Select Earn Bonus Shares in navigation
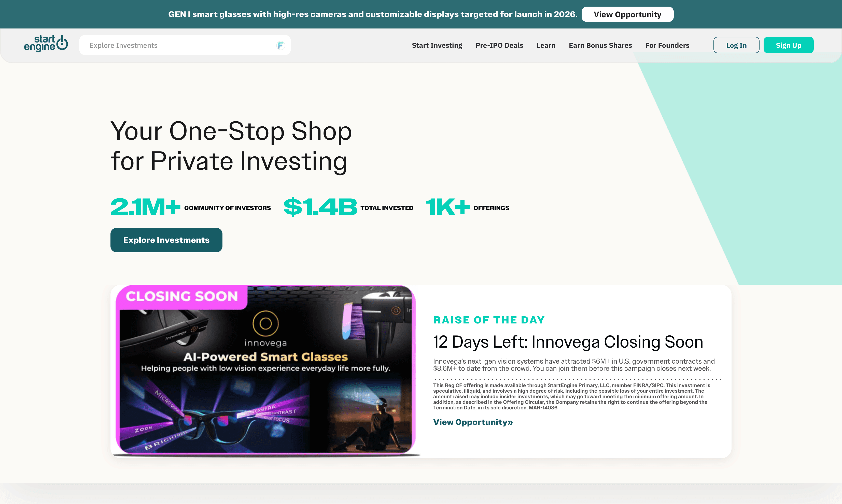This screenshot has width=842, height=504. [600, 45]
